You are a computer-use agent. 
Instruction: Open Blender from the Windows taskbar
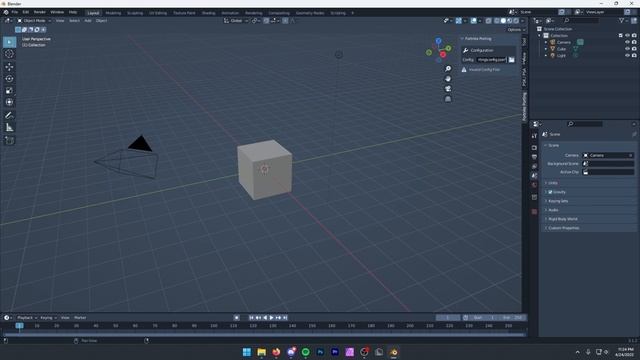click(x=393, y=352)
